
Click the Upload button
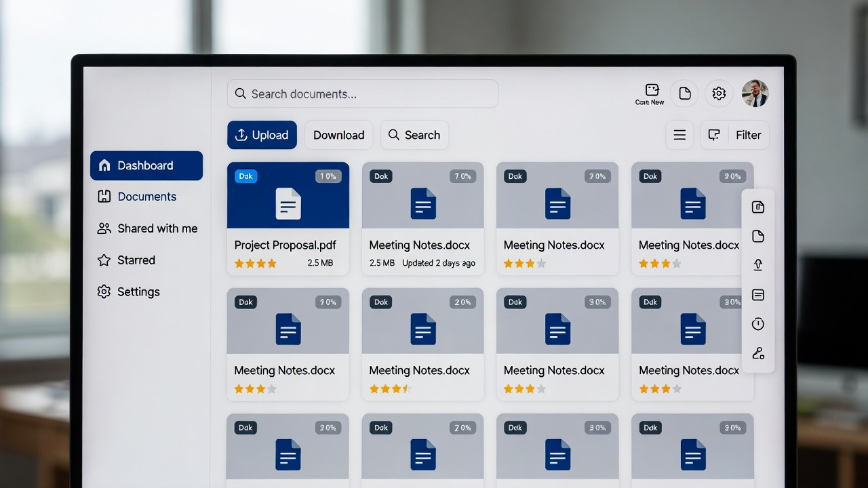pyautogui.click(x=262, y=135)
